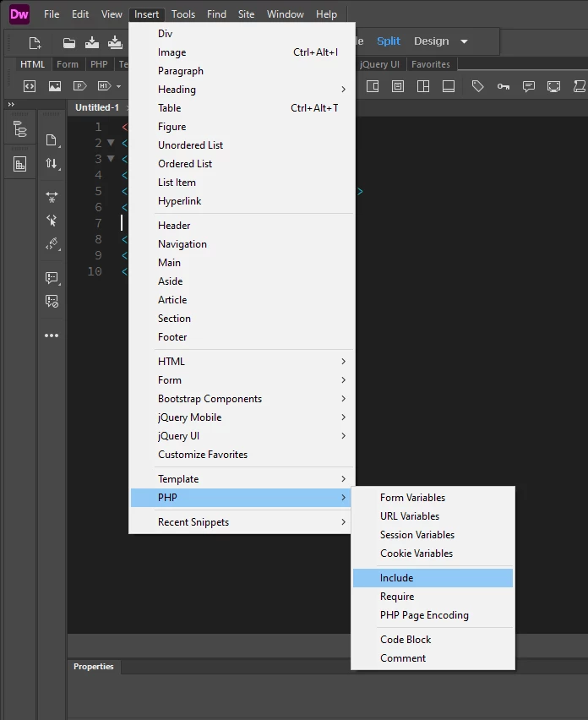The height and width of the screenshot is (720, 588).
Task: Open the view mode dropdown beside Design
Action: pyautogui.click(x=464, y=41)
